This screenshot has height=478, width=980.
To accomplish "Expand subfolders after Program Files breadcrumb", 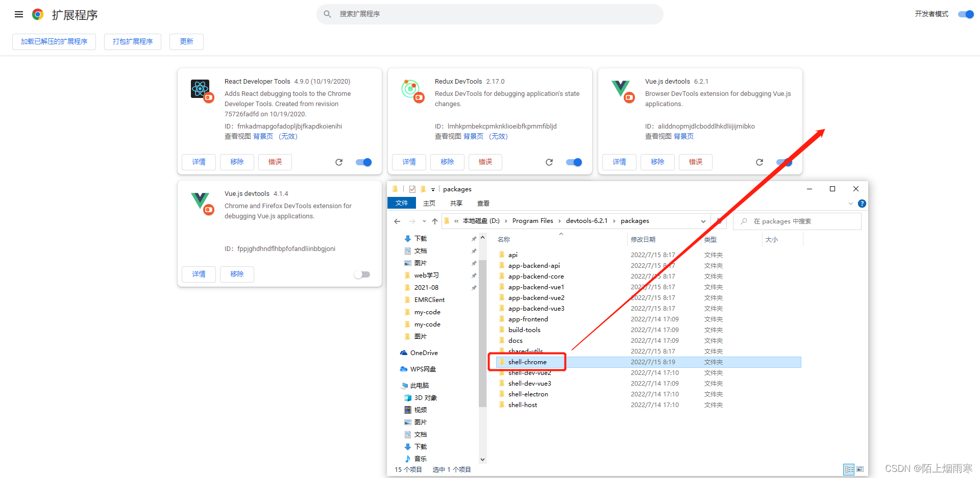I will coord(559,221).
